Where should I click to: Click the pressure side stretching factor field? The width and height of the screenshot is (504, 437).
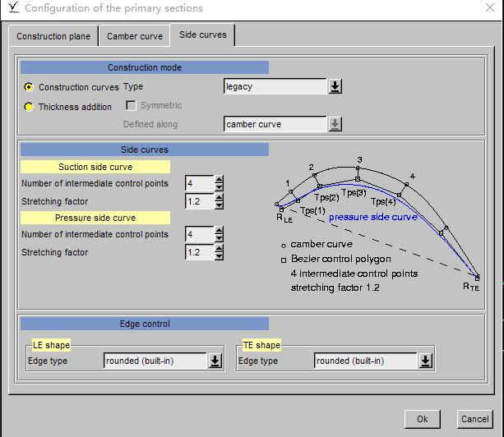click(x=199, y=252)
